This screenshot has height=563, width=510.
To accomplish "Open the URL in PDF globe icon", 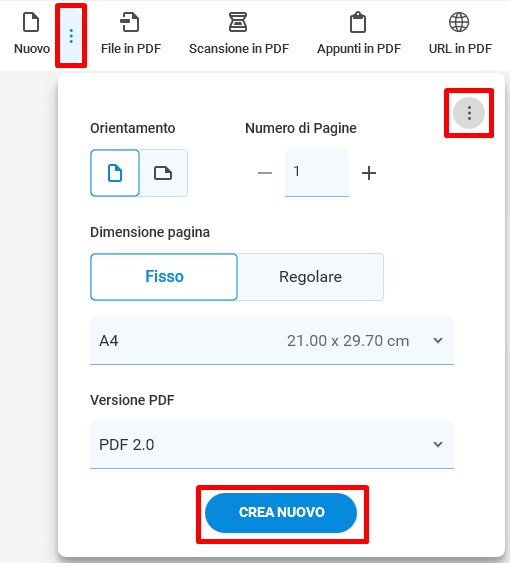I will (x=459, y=22).
